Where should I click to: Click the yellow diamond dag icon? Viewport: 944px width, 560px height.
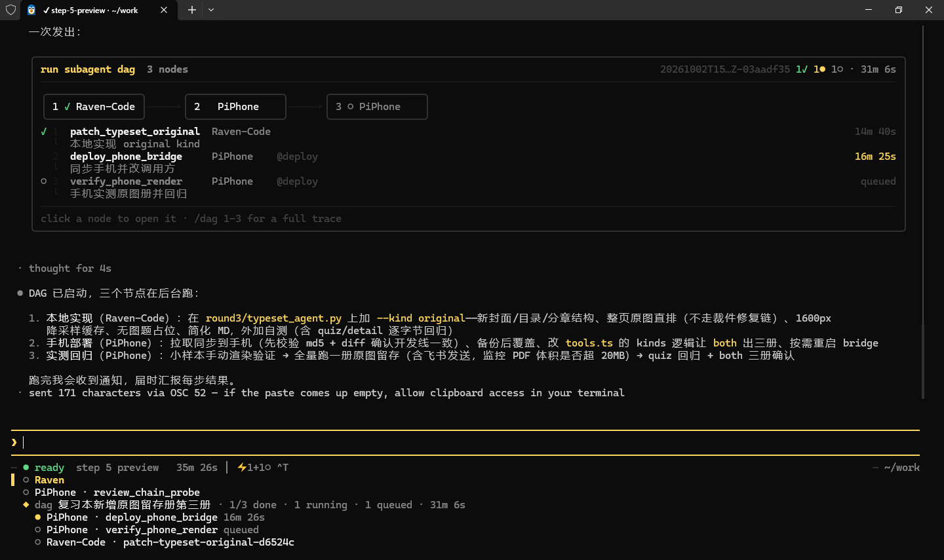click(x=26, y=505)
